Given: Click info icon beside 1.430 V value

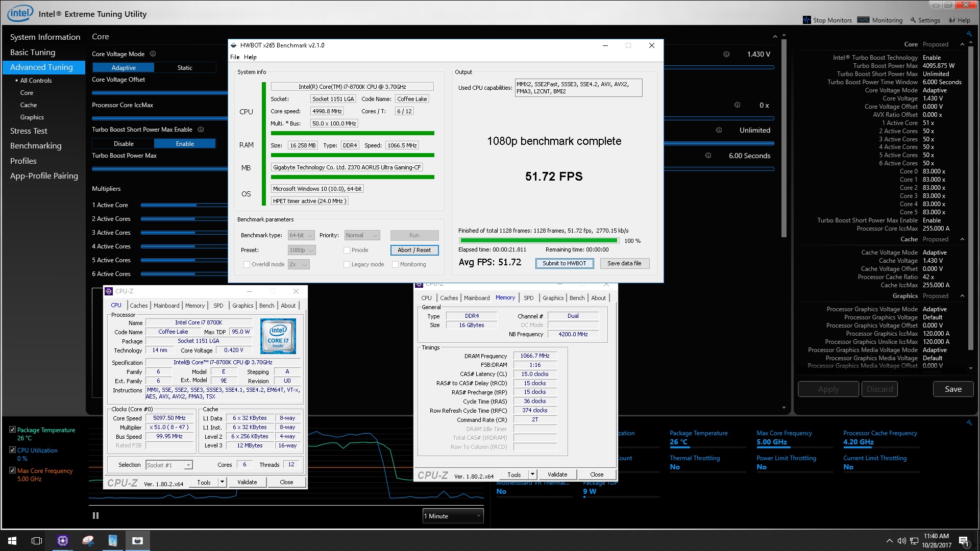Looking at the screenshot, I should 726,54.
